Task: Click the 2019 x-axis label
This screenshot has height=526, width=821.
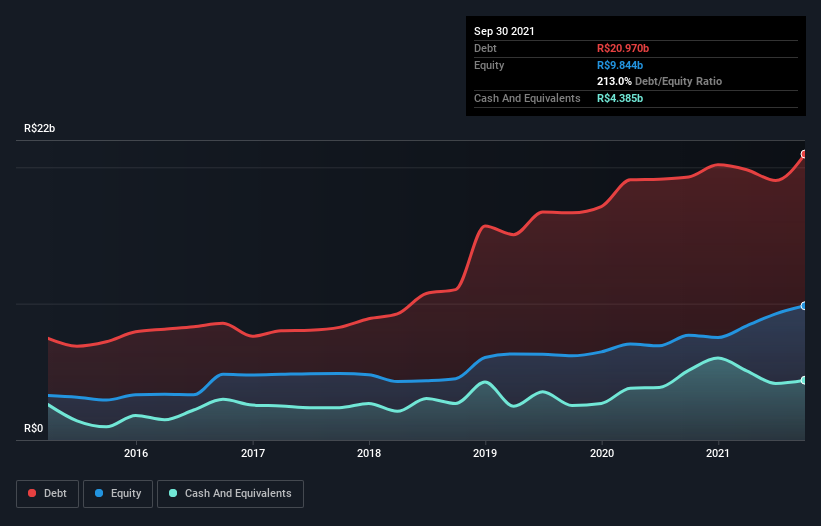Action: [x=485, y=453]
